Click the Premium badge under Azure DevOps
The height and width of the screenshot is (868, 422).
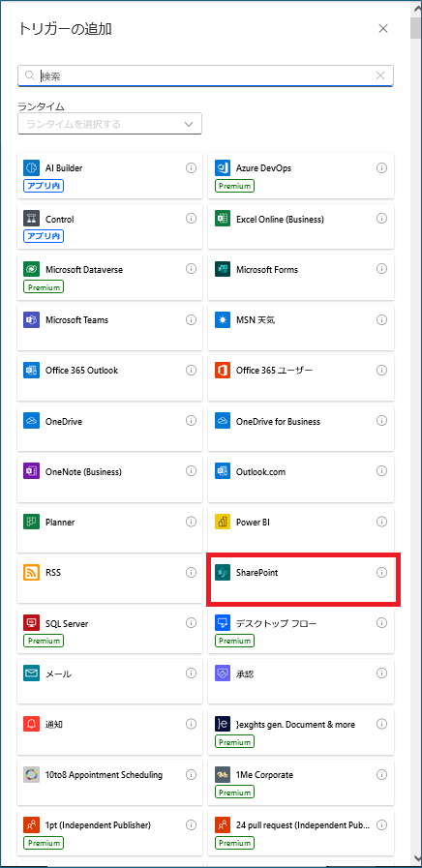[234, 186]
